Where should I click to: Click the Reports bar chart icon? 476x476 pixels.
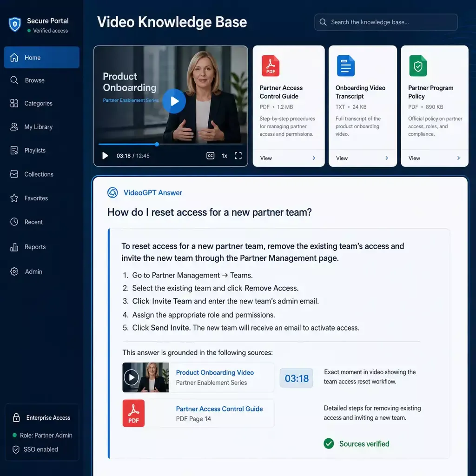click(x=14, y=247)
